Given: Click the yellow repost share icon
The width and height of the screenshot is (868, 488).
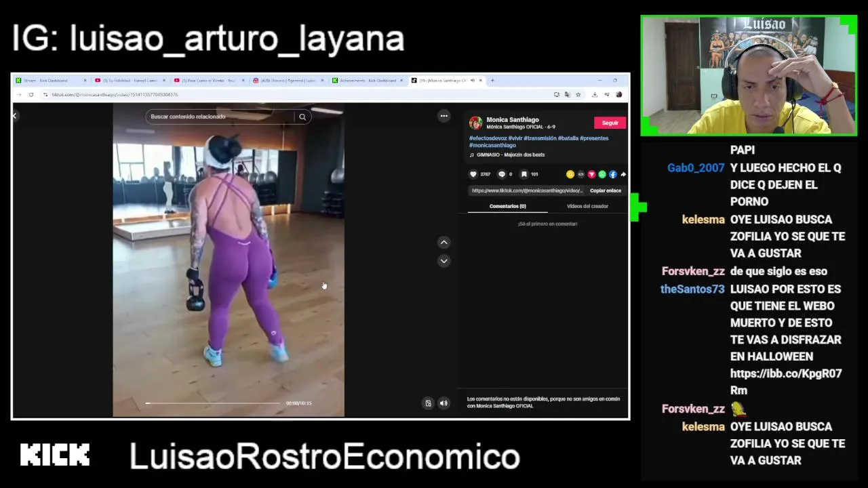Looking at the screenshot, I should click(570, 174).
